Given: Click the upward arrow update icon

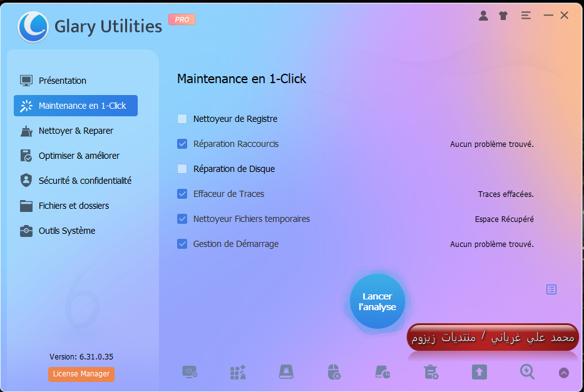Looking at the screenshot, I should (479, 372).
